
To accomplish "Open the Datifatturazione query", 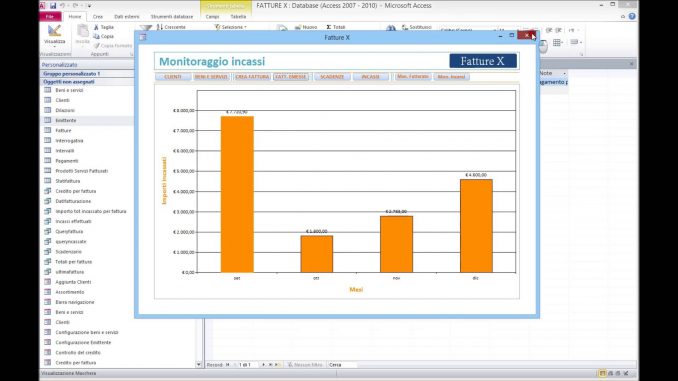I will (73, 201).
